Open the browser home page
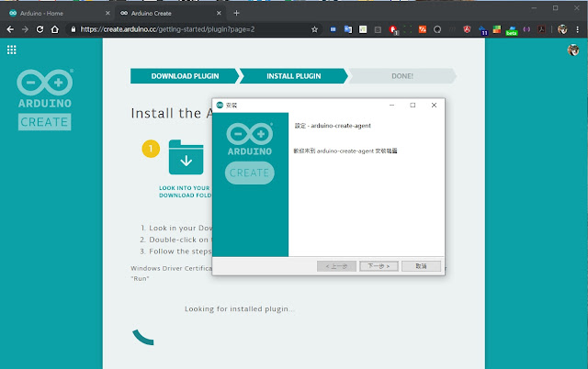This screenshot has width=588, height=369. coord(55,29)
